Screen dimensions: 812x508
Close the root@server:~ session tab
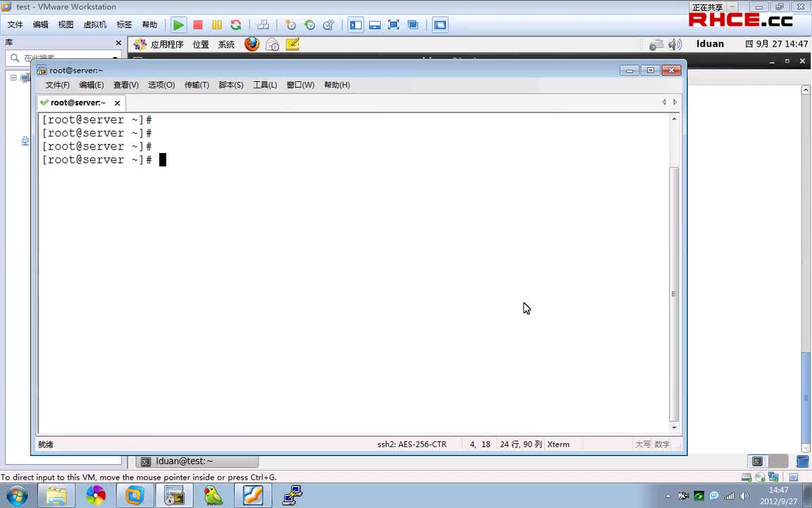(x=118, y=103)
